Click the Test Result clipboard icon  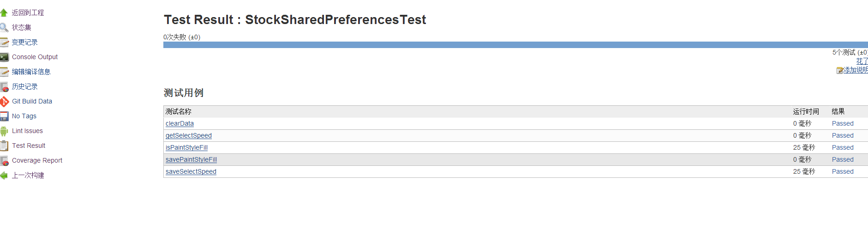[4, 146]
